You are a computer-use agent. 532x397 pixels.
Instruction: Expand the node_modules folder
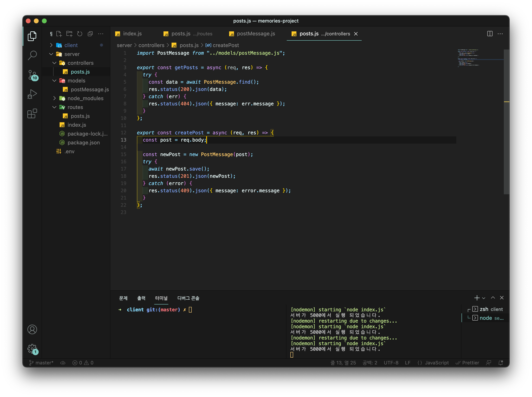click(x=76, y=98)
